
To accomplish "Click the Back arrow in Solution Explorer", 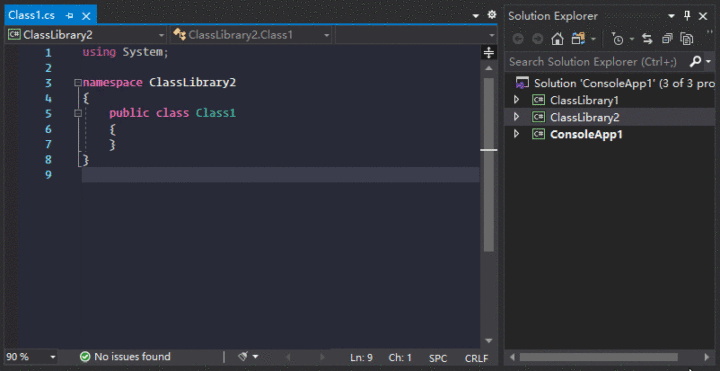I will 518,39.
